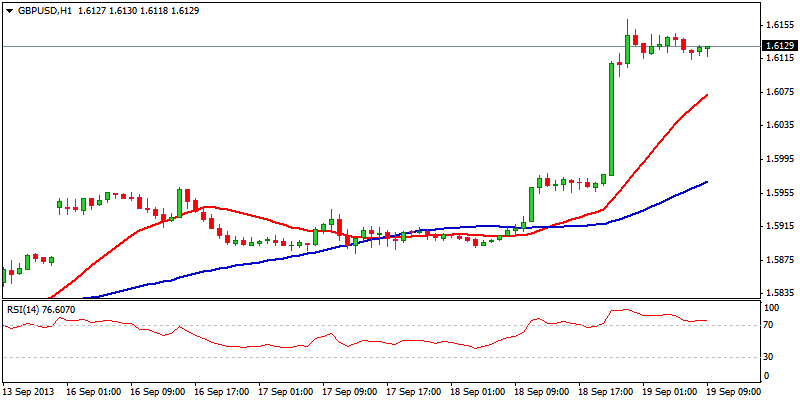This screenshot has height=400, width=800.
Task: Click the dropdown triangle beside GBPUSD,H1
Action: tap(8, 11)
